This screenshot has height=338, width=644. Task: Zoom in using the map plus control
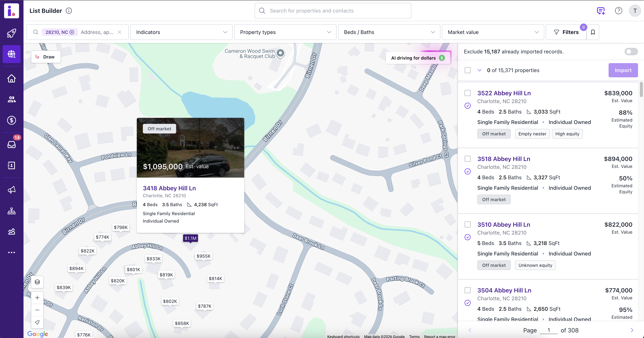(37, 297)
